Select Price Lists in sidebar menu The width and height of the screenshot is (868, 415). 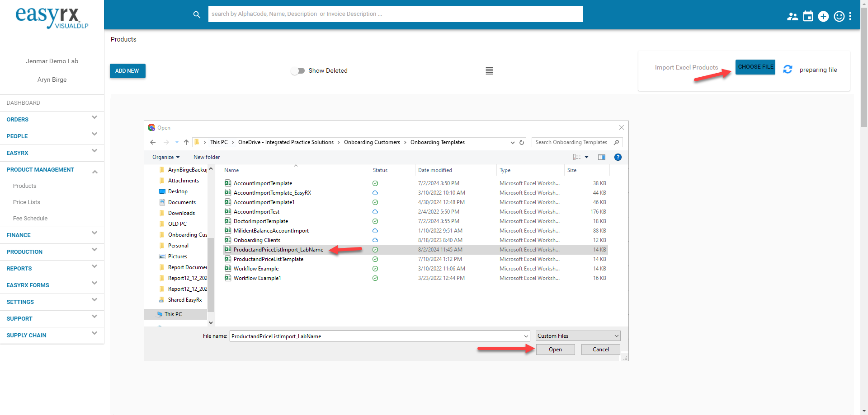(x=27, y=202)
